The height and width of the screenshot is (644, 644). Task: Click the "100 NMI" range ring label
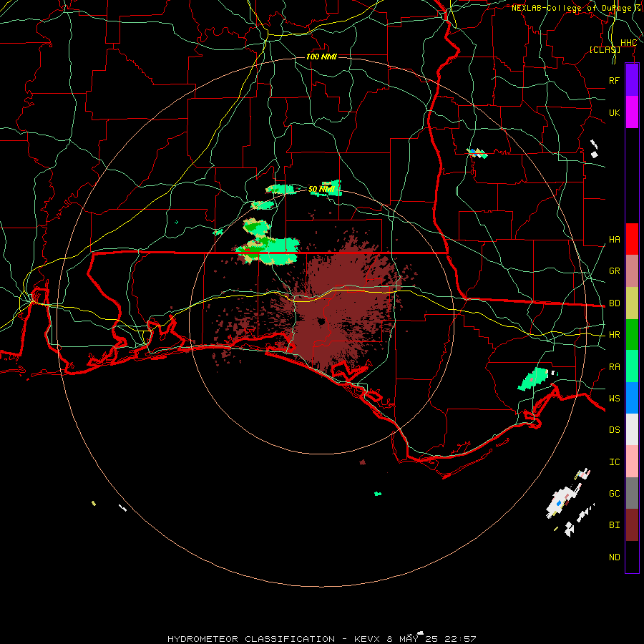click(321, 57)
